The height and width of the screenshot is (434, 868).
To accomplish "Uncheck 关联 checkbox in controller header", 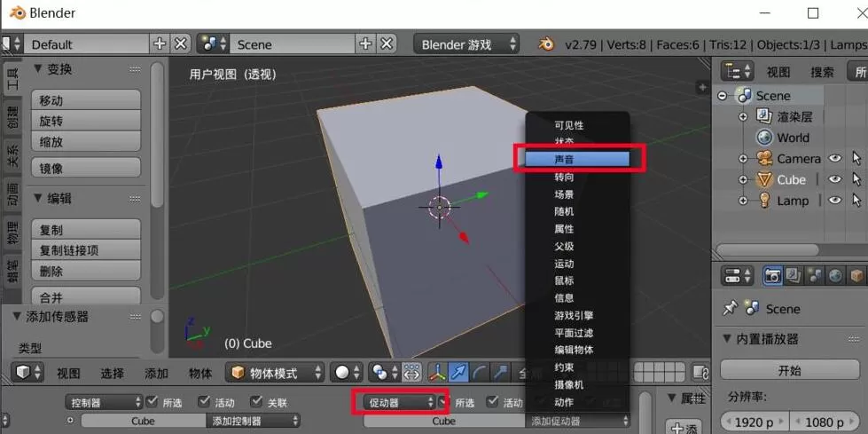I will coord(256,402).
